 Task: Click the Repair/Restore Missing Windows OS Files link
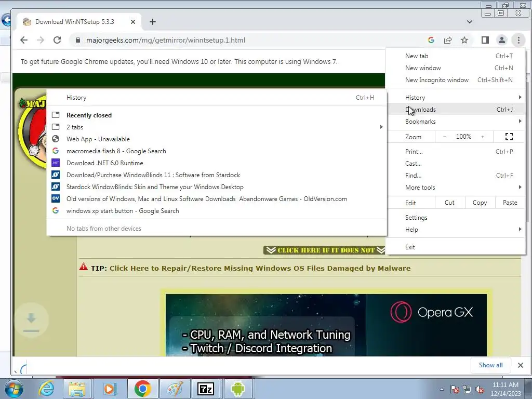(x=260, y=268)
